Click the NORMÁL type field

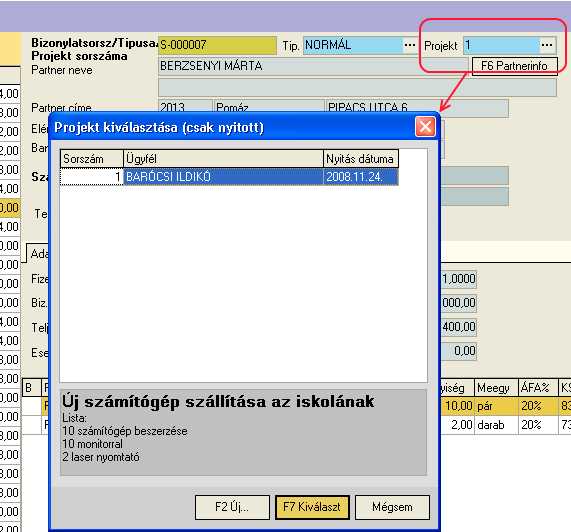coord(353,45)
